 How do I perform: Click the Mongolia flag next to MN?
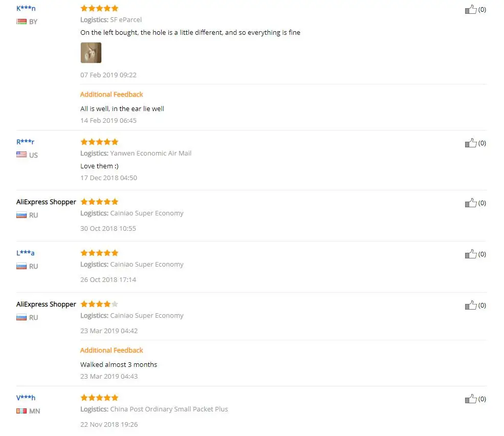21,411
